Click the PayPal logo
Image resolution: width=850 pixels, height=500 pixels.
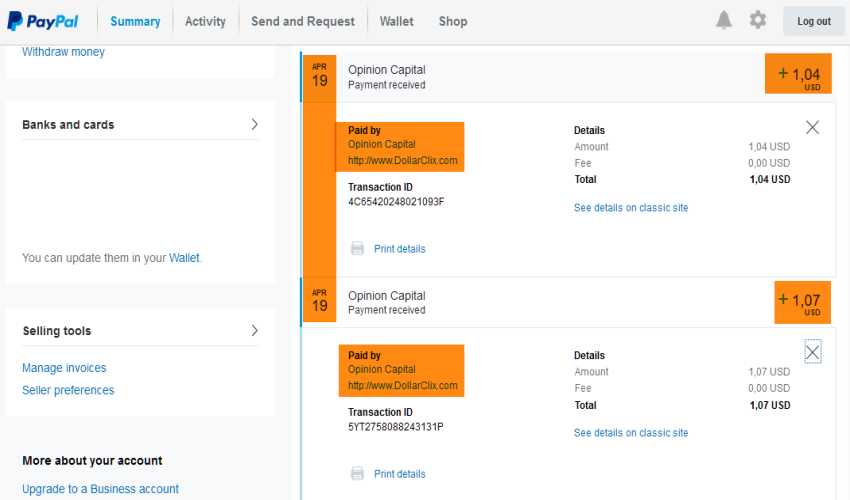pos(43,21)
